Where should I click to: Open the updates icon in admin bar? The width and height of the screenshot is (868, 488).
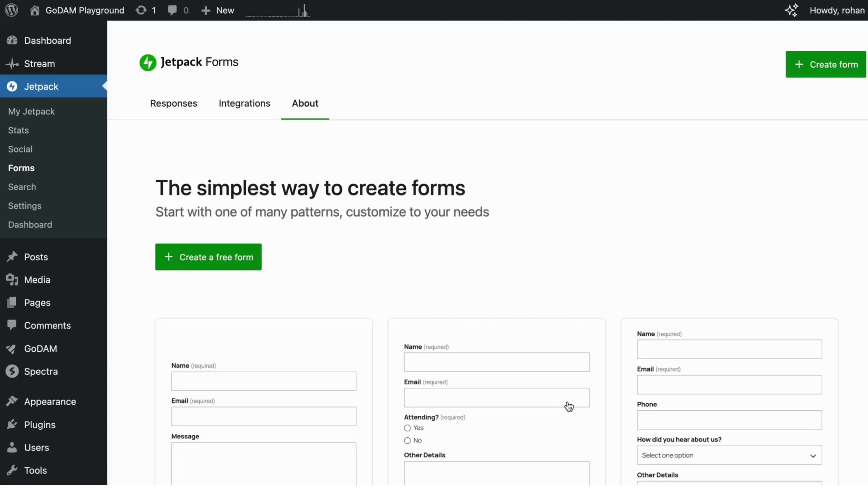(141, 10)
